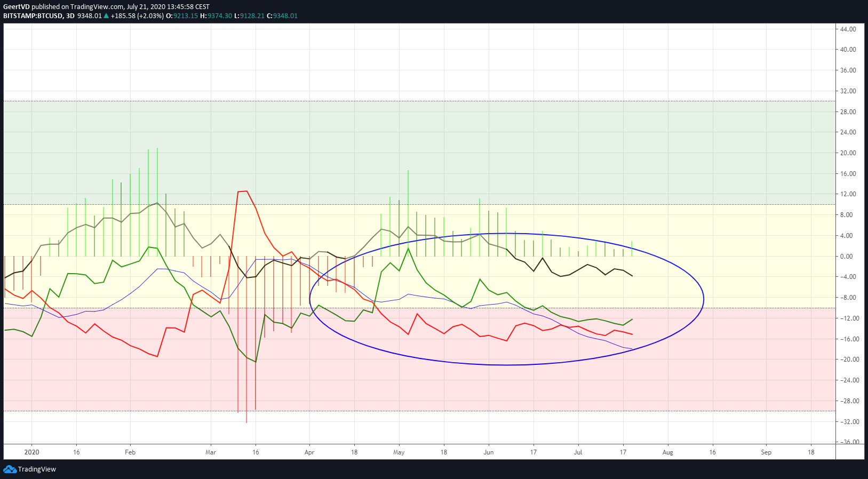Click the Jun label on time axis
This screenshot has width=868, height=479.
click(489, 452)
